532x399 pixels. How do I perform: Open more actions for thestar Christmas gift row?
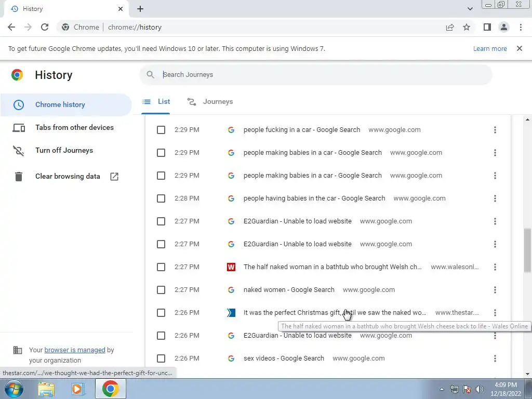point(495,313)
